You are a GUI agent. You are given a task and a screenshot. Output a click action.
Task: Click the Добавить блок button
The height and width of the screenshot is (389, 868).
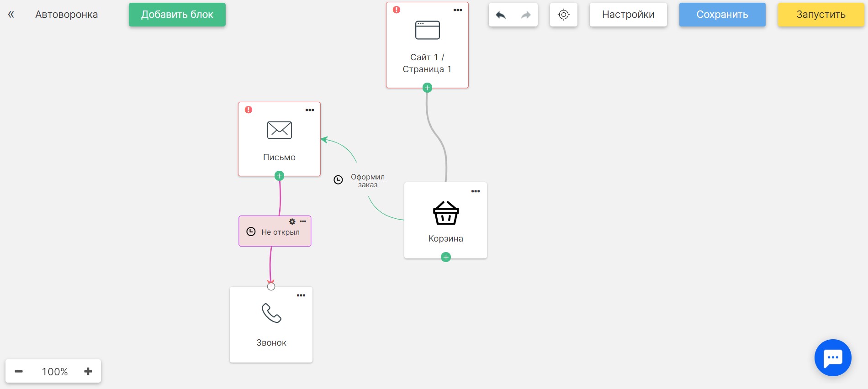pos(177,15)
